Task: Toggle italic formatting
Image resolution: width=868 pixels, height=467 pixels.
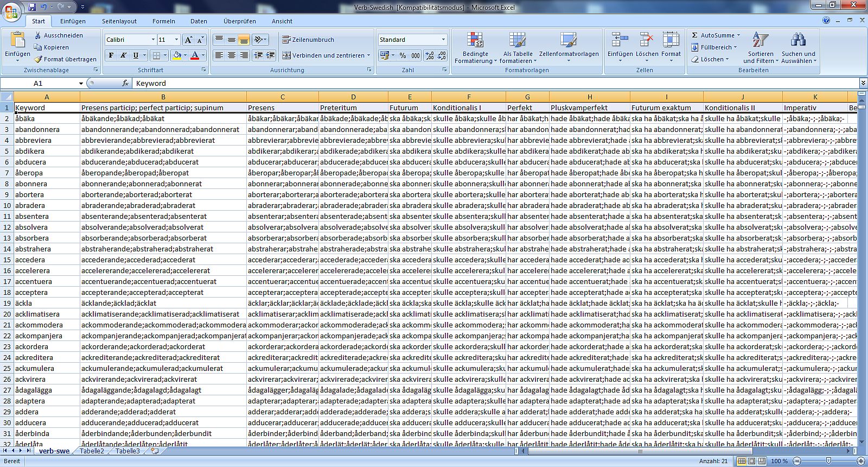Action: (124, 55)
